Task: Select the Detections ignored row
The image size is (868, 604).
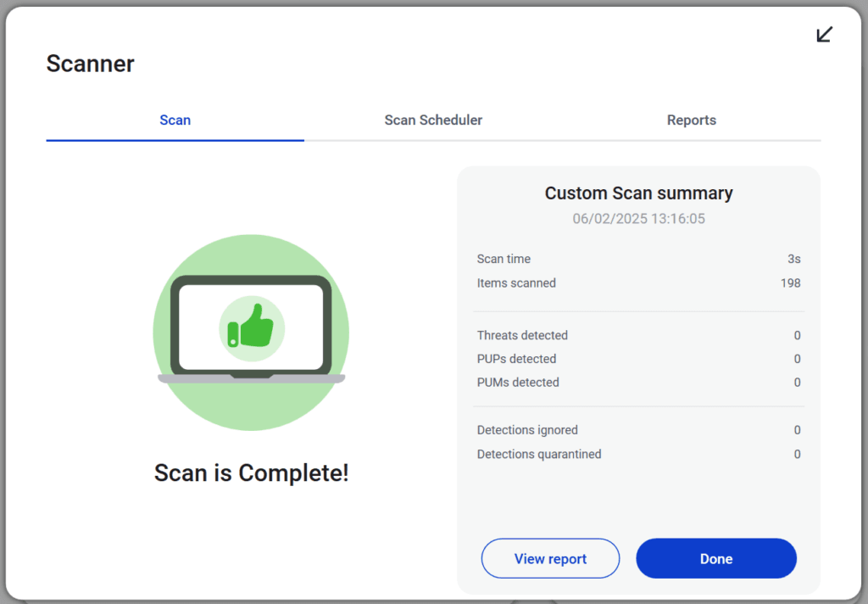Action: click(x=527, y=430)
